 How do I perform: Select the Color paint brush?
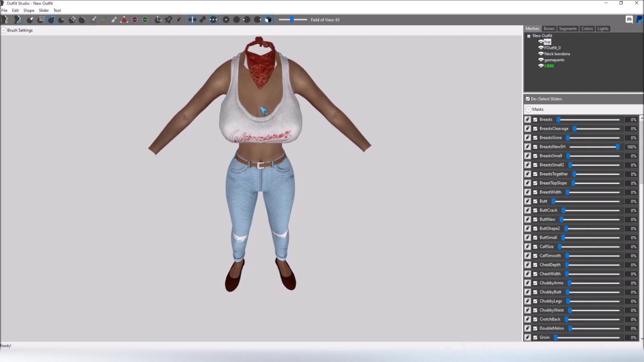(x=103, y=20)
